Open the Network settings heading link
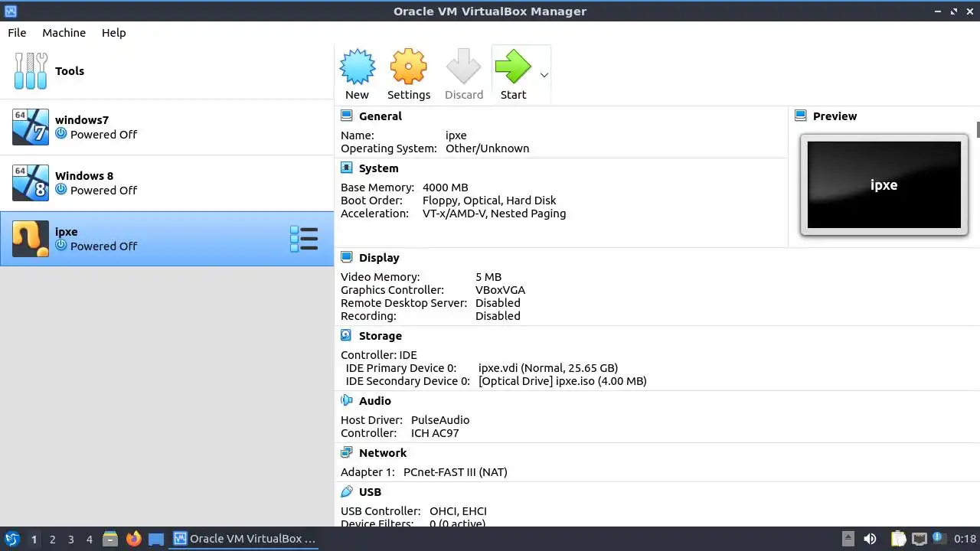This screenshot has width=980, height=551. (382, 453)
